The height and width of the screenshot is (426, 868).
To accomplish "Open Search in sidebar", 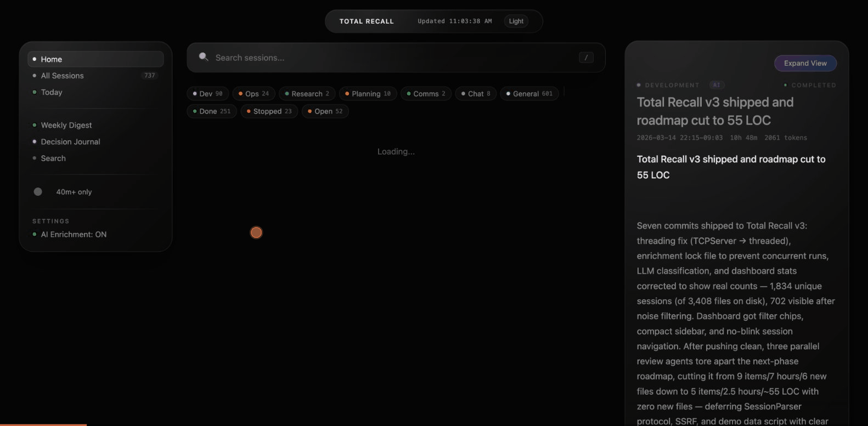I will (95, 158).
